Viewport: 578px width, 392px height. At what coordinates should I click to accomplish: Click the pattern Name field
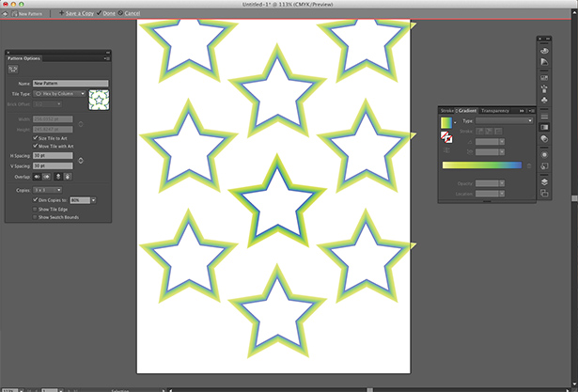pyautogui.click(x=70, y=84)
